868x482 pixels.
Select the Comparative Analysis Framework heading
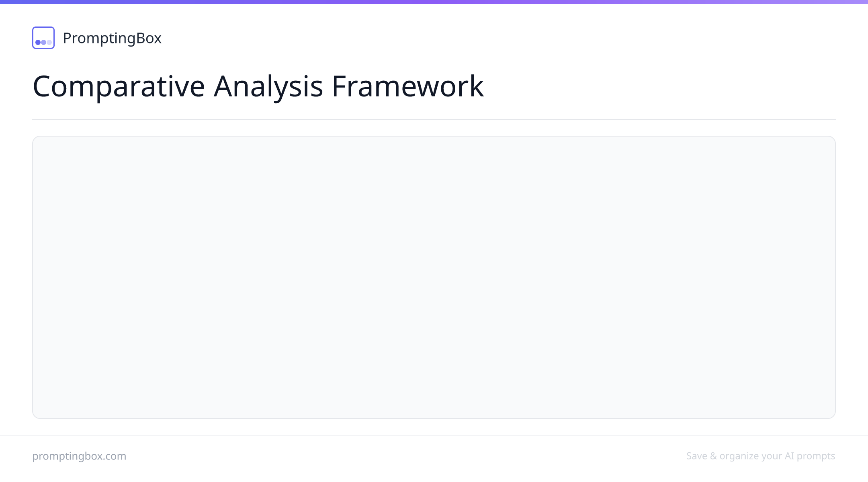(258, 86)
